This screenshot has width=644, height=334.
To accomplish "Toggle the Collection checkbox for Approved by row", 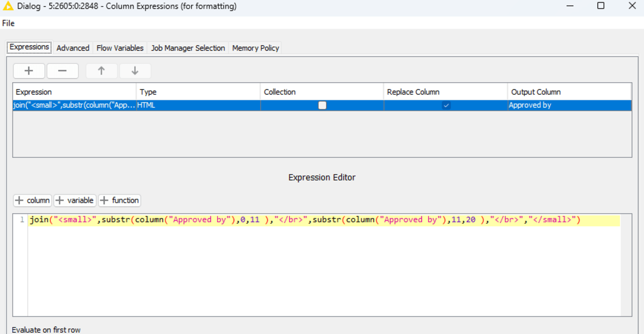I will tap(322, 105).
